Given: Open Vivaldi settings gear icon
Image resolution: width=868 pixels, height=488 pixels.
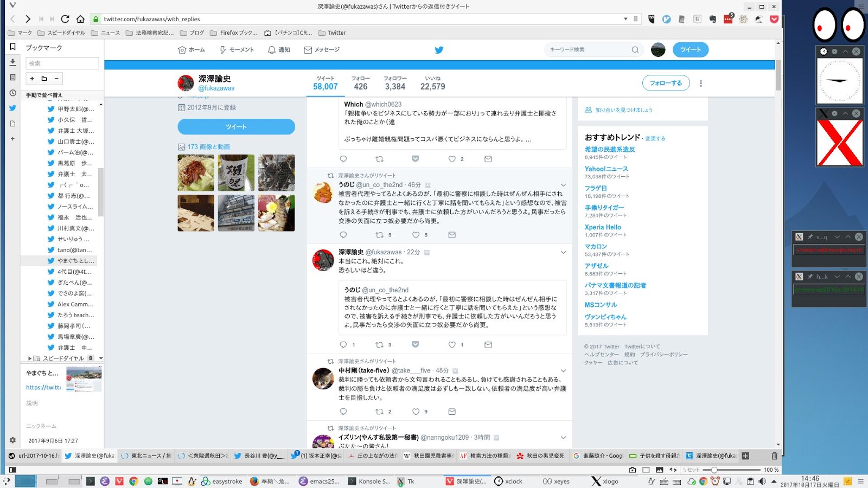Looking at the screenshot, I should click(x=12, y=440).
